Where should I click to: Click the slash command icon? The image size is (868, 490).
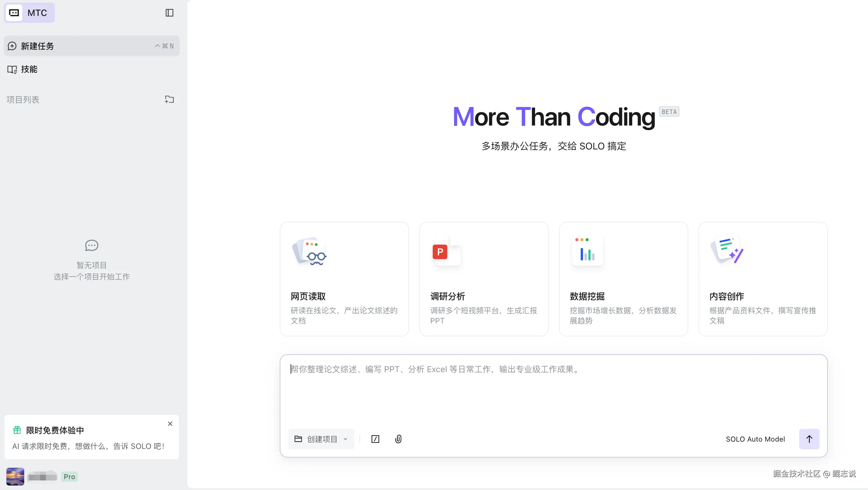(x=375, y=439)
